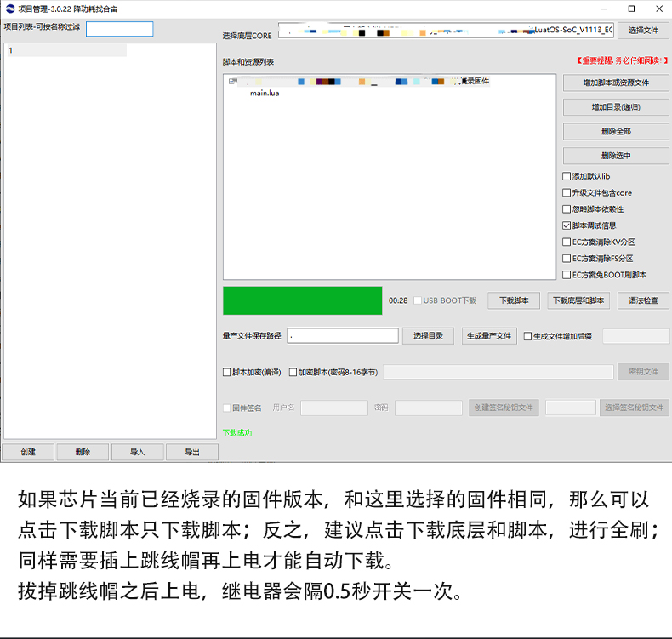Click 生成量产文件 button
This screenshot has height=639, width=672.
coord(489,336)
